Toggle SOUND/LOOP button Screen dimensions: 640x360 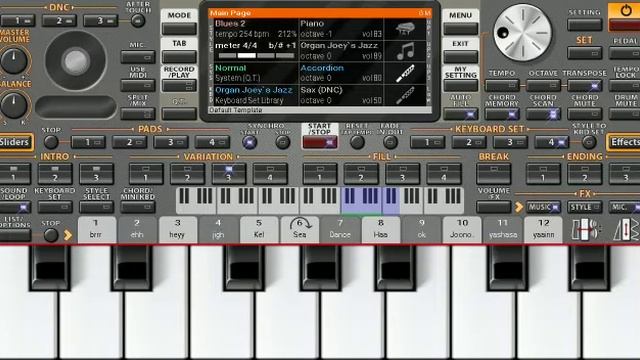click(x=15, y=207)
